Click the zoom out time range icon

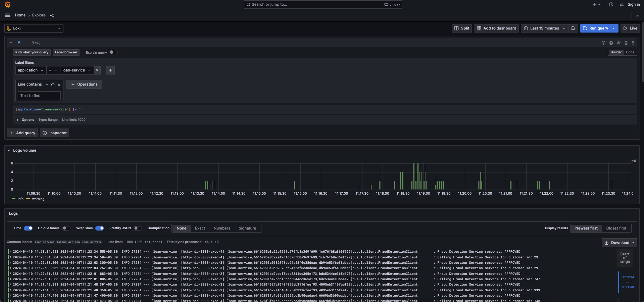[573, 28]
